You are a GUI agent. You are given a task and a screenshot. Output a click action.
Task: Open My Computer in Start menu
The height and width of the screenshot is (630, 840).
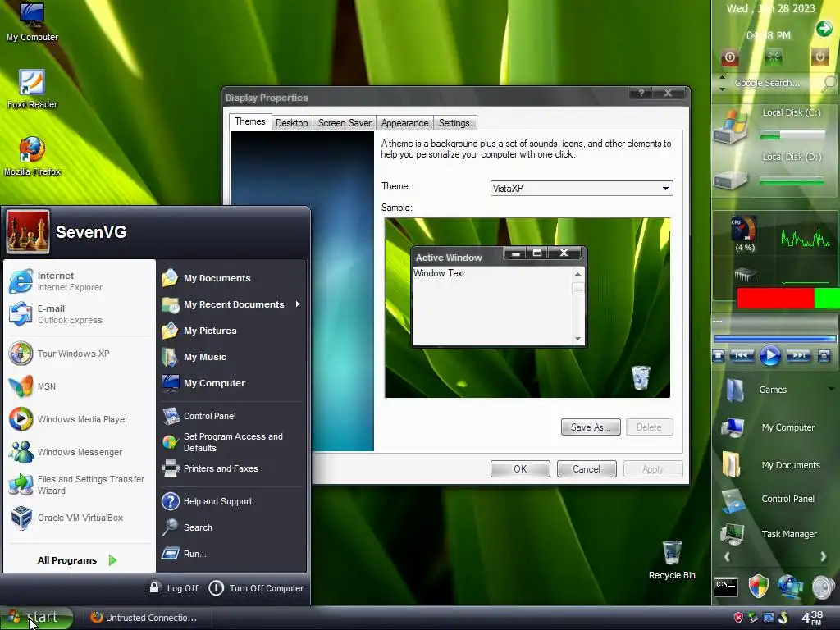click(232, 383)
